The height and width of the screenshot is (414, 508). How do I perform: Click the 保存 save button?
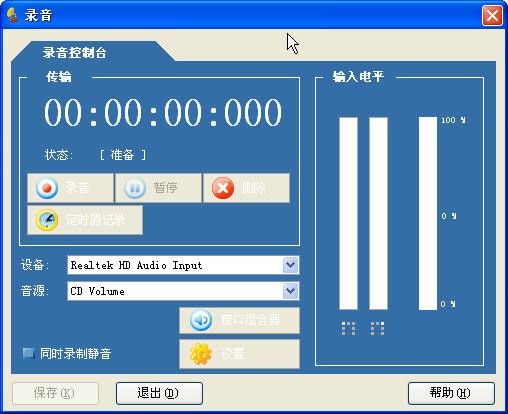(55, 393)
